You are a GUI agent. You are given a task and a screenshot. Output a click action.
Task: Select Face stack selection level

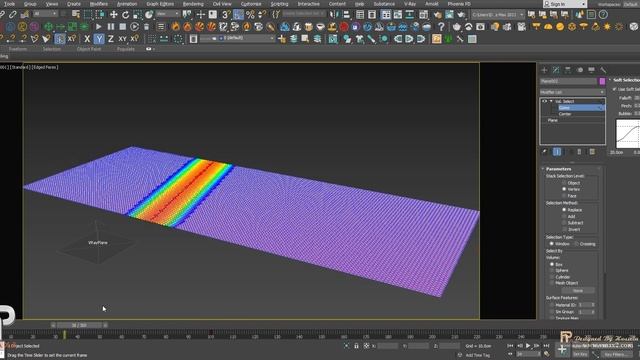[564, 196]
